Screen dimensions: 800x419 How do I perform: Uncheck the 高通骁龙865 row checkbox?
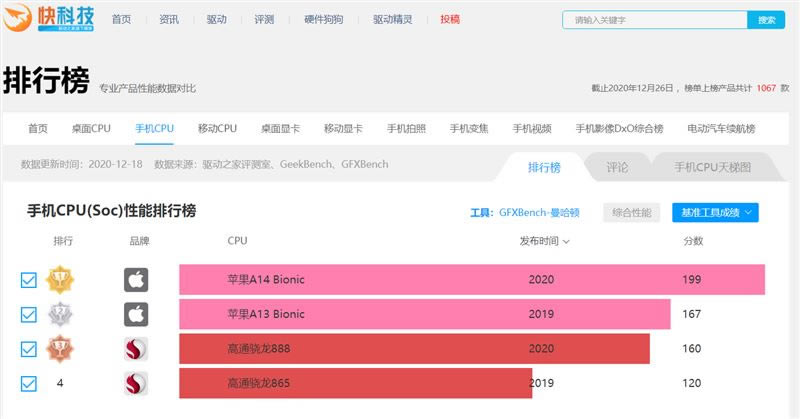click(x=29, y=383)
